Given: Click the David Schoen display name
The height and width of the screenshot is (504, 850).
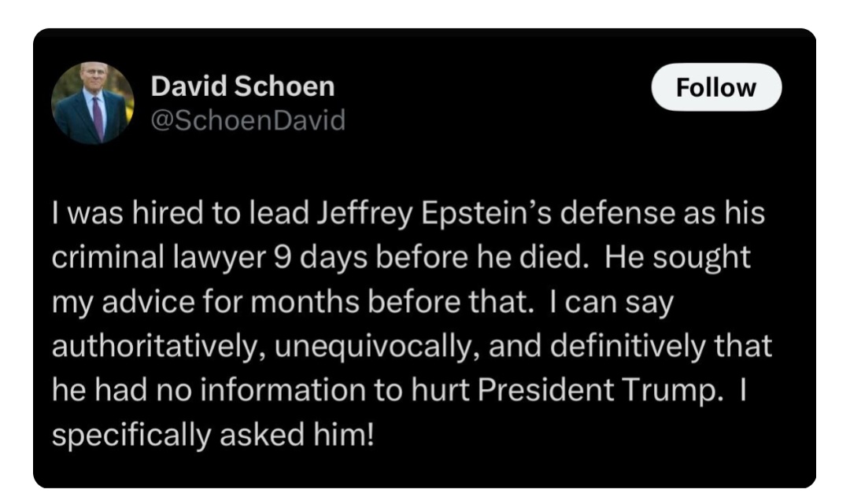Looking at the screenshot, I should click(242, 86).
